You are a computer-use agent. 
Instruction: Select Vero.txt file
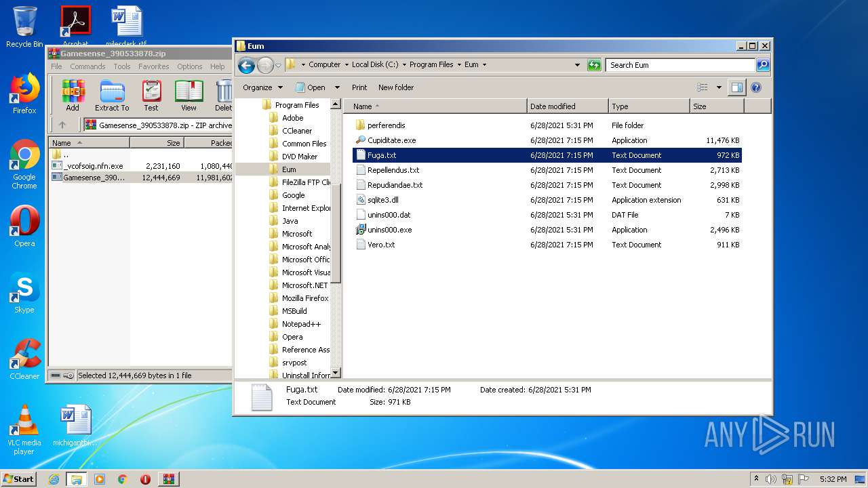(x=381, y=245)
